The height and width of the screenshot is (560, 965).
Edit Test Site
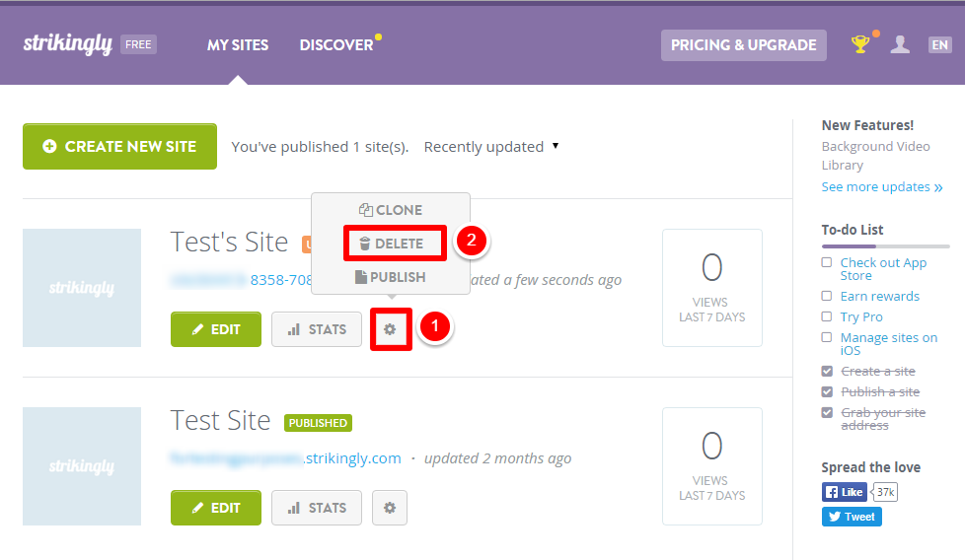[x=216, y=508]
